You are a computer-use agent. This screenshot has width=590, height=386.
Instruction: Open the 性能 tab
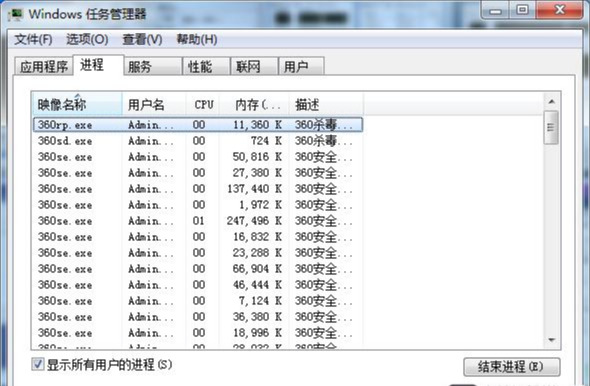[x=206, y=67]
